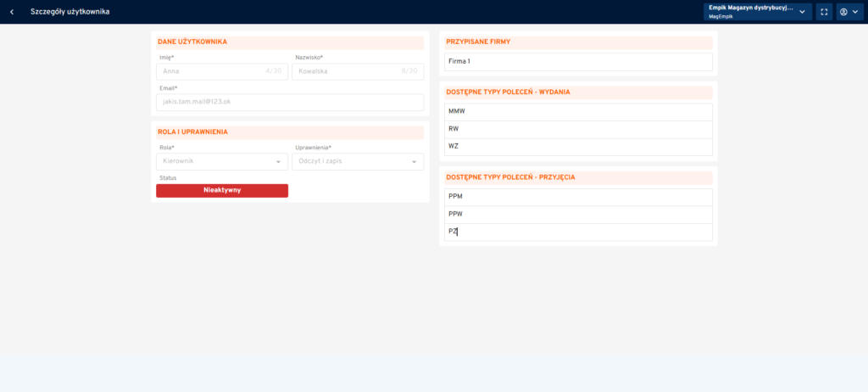Toggle fullscreen mode icon

coord(824,12)
